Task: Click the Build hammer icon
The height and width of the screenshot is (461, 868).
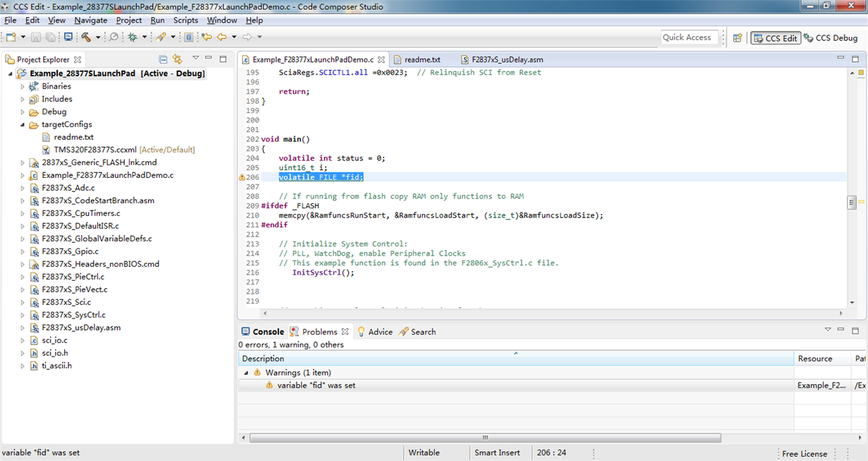Action: point(85,37)
